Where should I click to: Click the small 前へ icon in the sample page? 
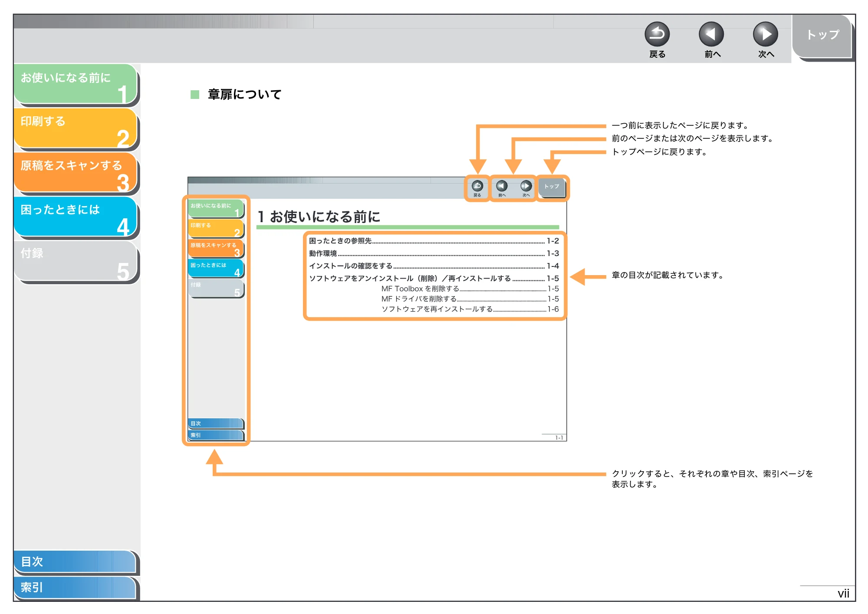[x=502, y=186]
